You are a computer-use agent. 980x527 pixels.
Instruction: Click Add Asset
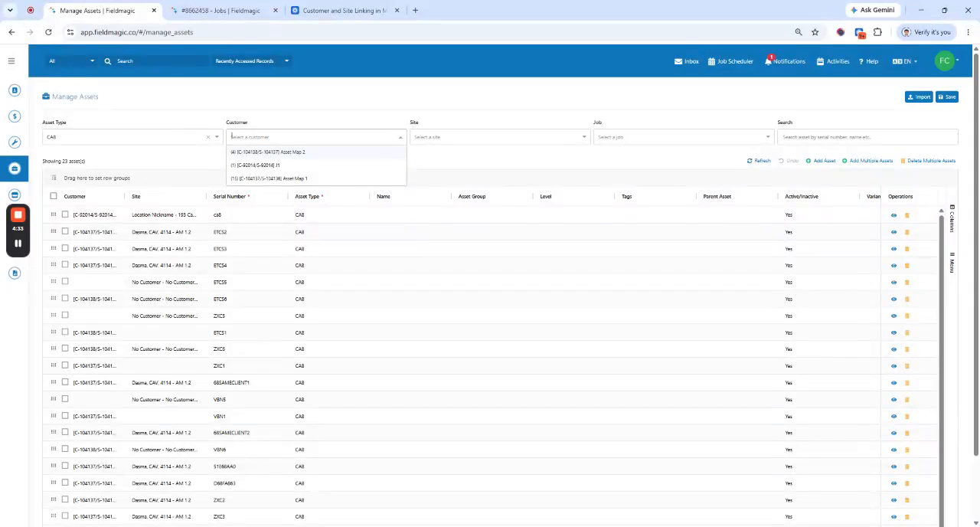(x=821, y=161)
